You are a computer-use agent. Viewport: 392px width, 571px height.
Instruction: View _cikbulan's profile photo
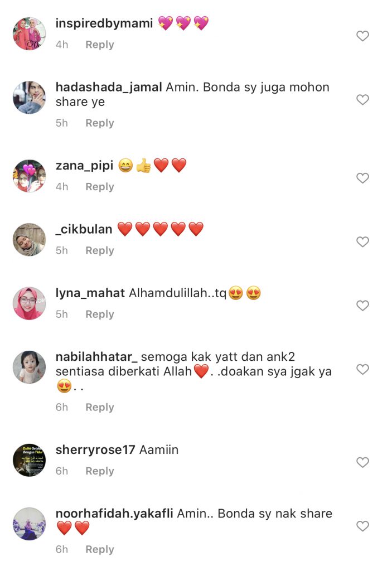[x=29, y=239]
